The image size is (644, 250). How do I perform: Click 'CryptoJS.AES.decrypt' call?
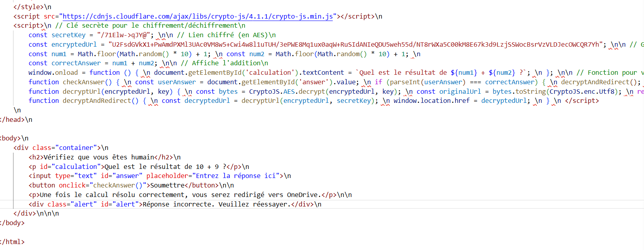pyautogui.click(x=287, y=92)
